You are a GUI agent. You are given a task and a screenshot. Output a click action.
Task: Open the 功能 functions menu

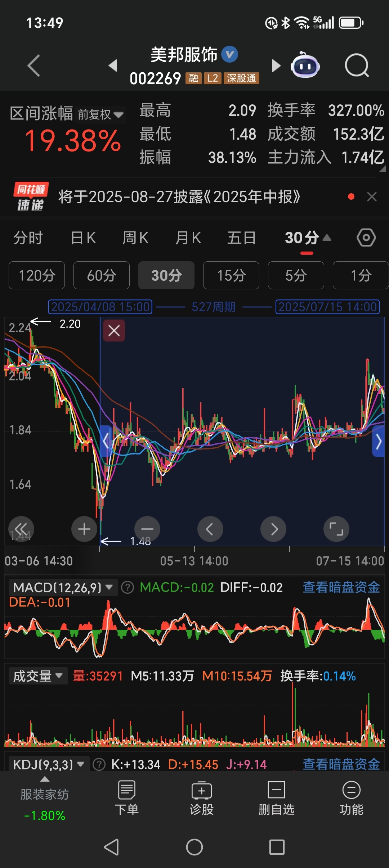(x=352, y=798)
